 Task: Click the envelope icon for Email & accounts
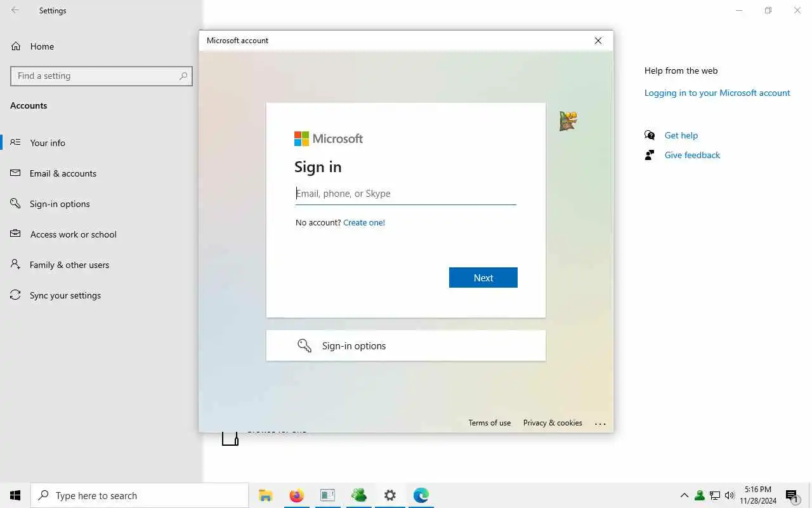16,173
